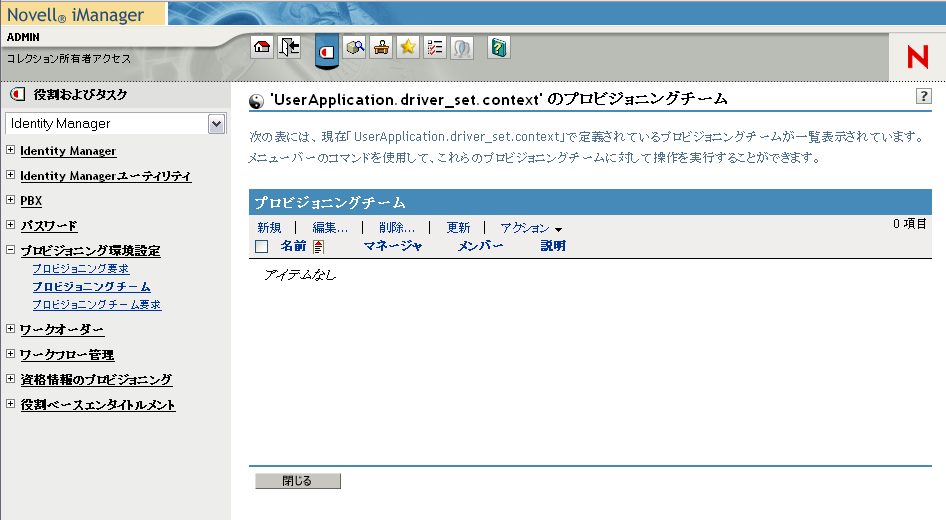Sort by 説明 column header
Screen dimensions: 946x520
(x=553, y=246)
